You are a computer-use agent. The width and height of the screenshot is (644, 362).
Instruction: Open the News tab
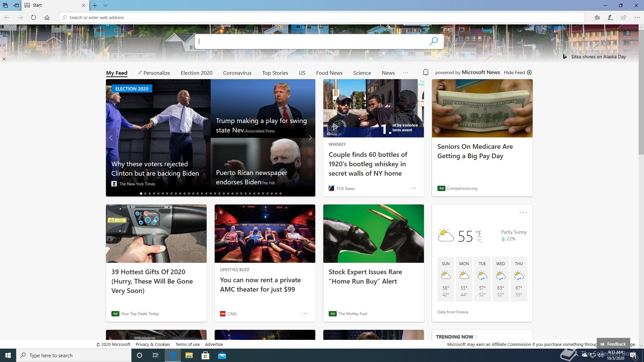click(x=388, y=73)
